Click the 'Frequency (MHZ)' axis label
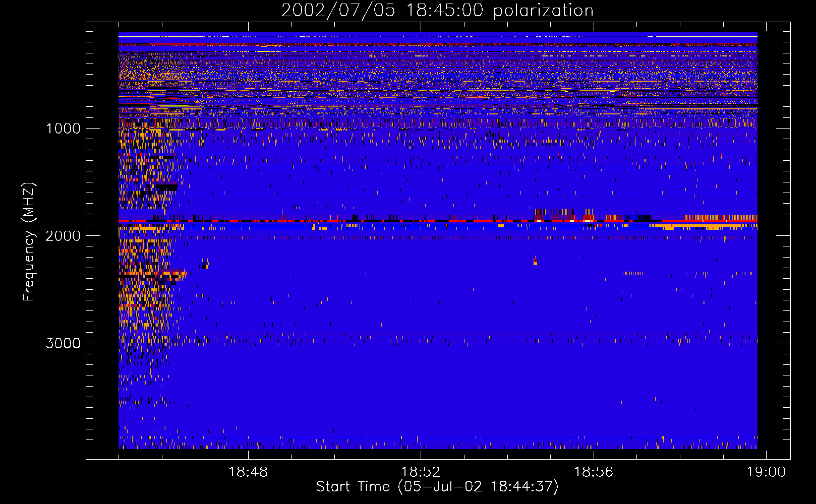The width and height of the screenshot is (816, 504). tap(29, 242)
